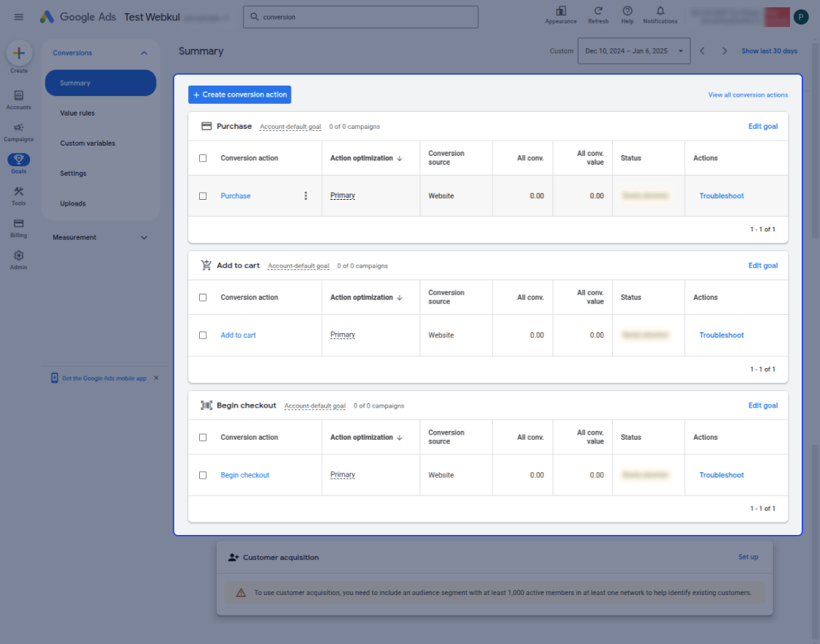The image size is (820, 644).
Task: Click Create conversion action button
Action: [239, 94]
